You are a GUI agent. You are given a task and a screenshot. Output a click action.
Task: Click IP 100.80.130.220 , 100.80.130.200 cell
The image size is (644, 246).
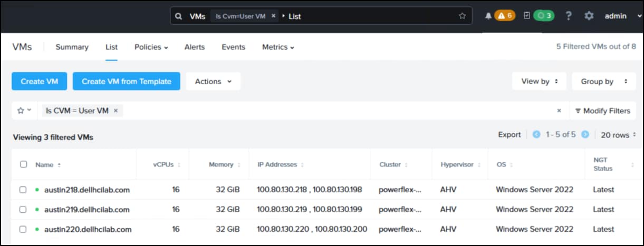[312, 230]
